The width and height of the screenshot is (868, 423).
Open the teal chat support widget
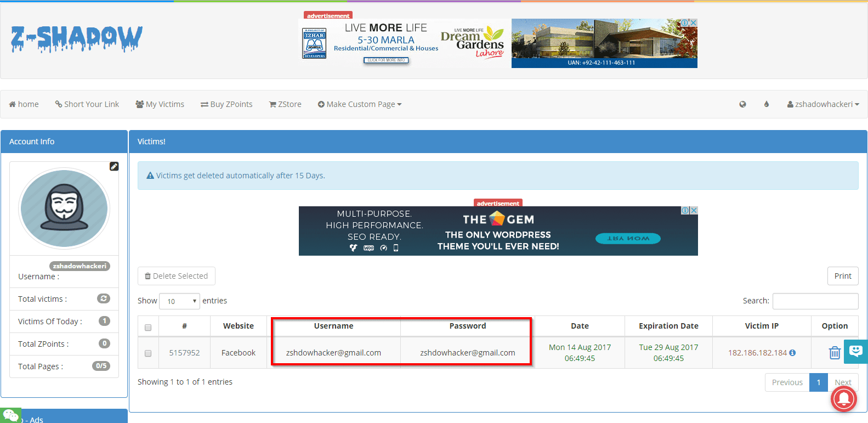pos(856,351)
